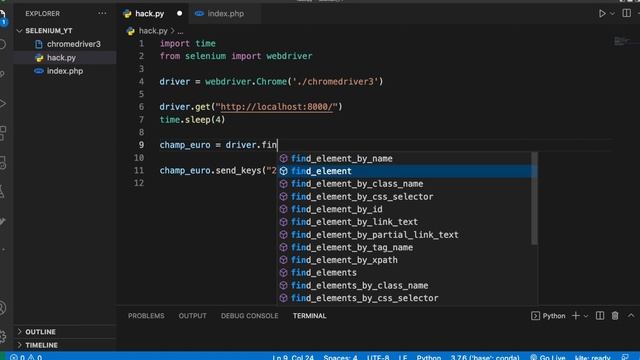Image resolution: width=640 pixels, height=360 pixels.
Task: Open the PROBLEMS panel tab
Action: point(146,316)
